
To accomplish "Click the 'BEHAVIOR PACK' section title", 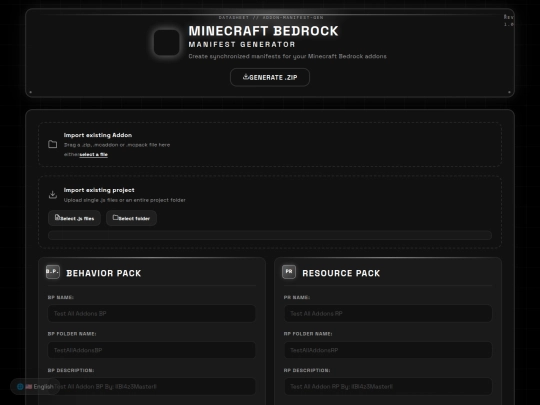I will point(104,273).
